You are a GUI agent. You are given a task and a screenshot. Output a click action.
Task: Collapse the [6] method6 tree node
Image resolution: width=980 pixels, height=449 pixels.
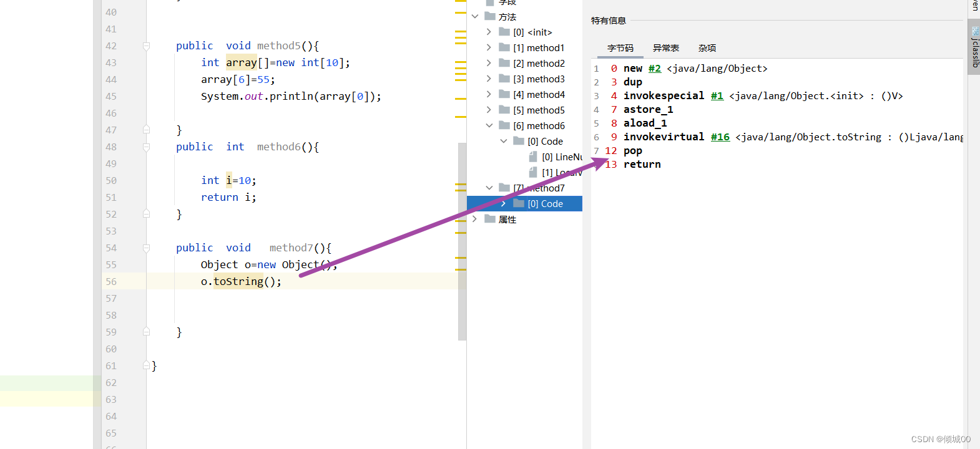(489, 125)
